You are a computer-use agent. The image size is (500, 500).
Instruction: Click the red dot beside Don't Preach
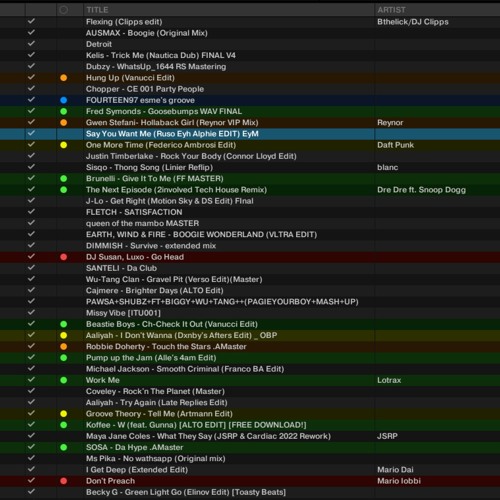tap(64, 481)
